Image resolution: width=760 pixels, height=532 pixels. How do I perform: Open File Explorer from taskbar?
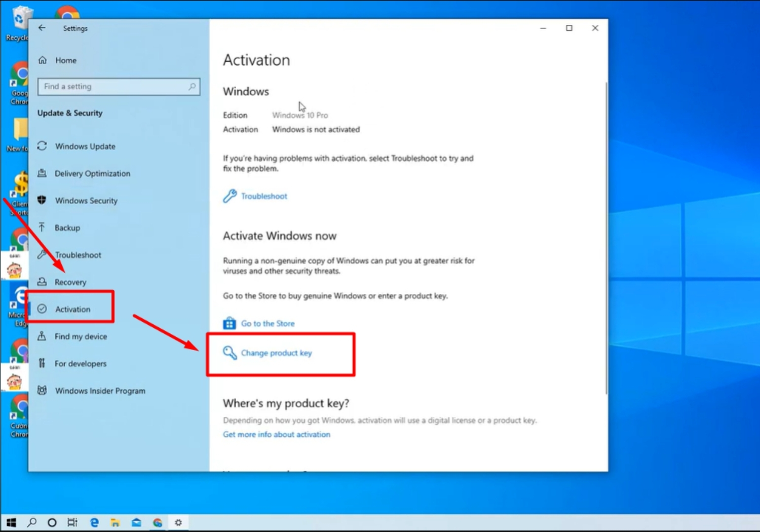(x=115, y=522)
